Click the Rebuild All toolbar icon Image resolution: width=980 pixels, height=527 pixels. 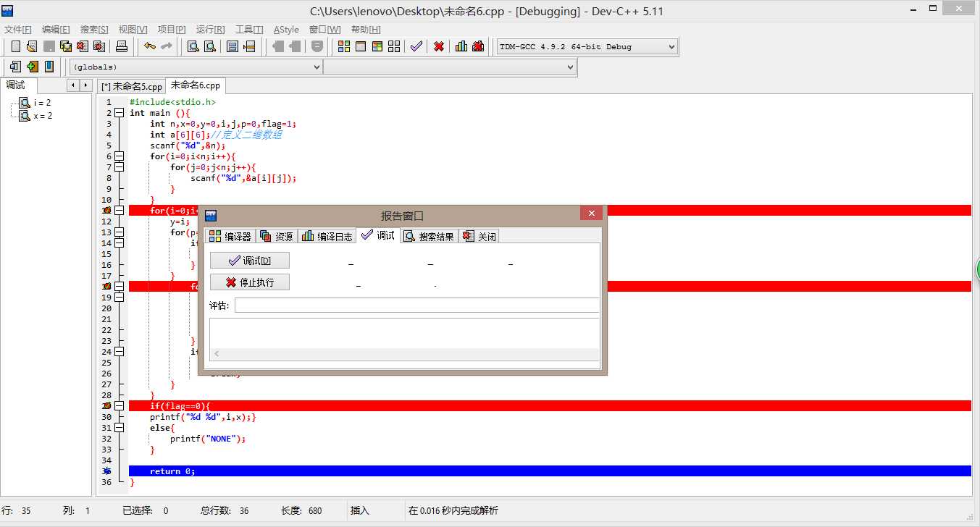(394, 46)
